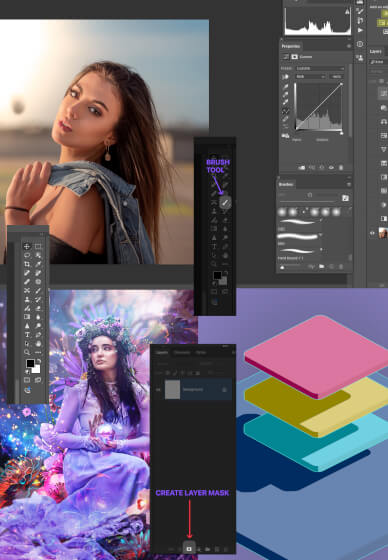Viewport: 388px width, 560px height.
Task: Click the folder icon in Brushes panel footer
Action: coord(322,267)
